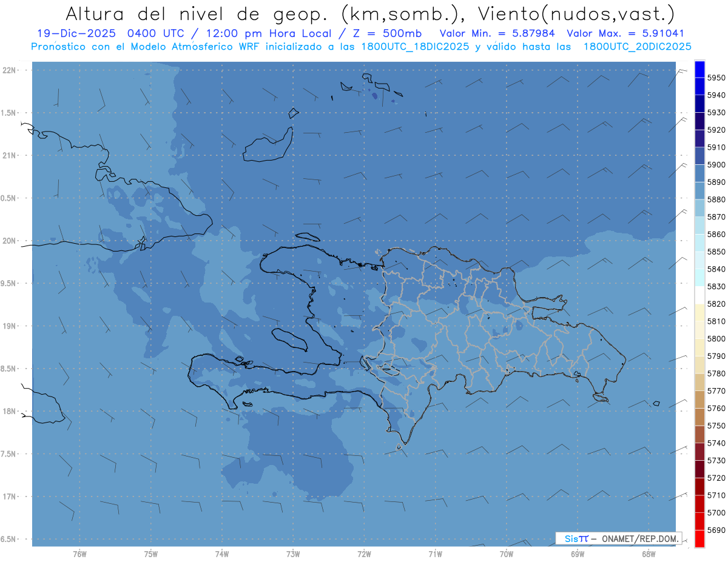Click the '17N' latitude axis label
The height and width of the screenshot is (562, 728).
click(10, 497)
